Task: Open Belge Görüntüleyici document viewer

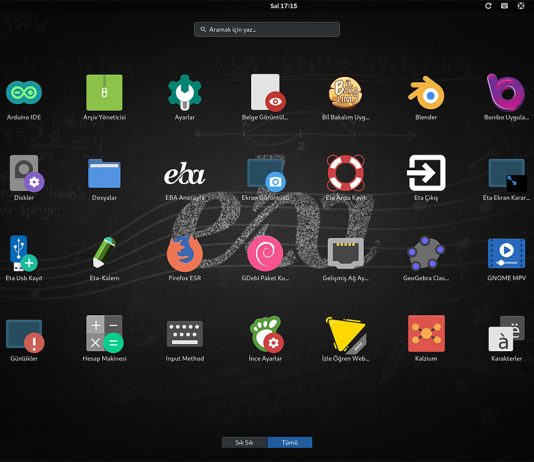Action: pos(268,92)
